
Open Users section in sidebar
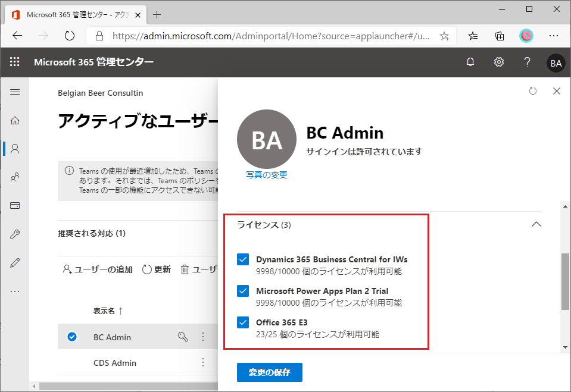[x=15, y=149]
